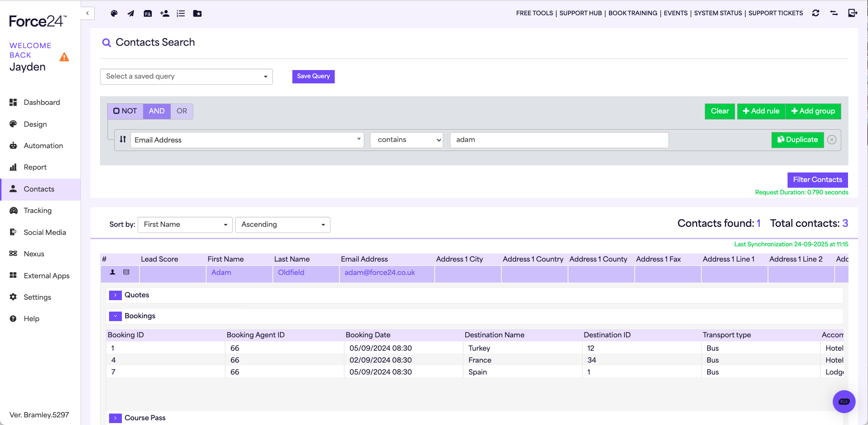868x425 pixels.
Task: Click the swap arrows icon at top right
Action: [834, 13]
